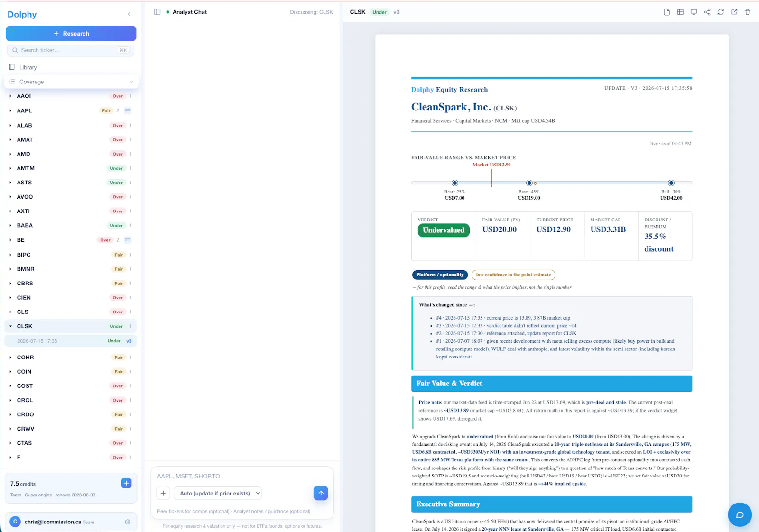
Task: Expand the CRWV ticker row
Action: pyautogui.click(x=10, y=429)
